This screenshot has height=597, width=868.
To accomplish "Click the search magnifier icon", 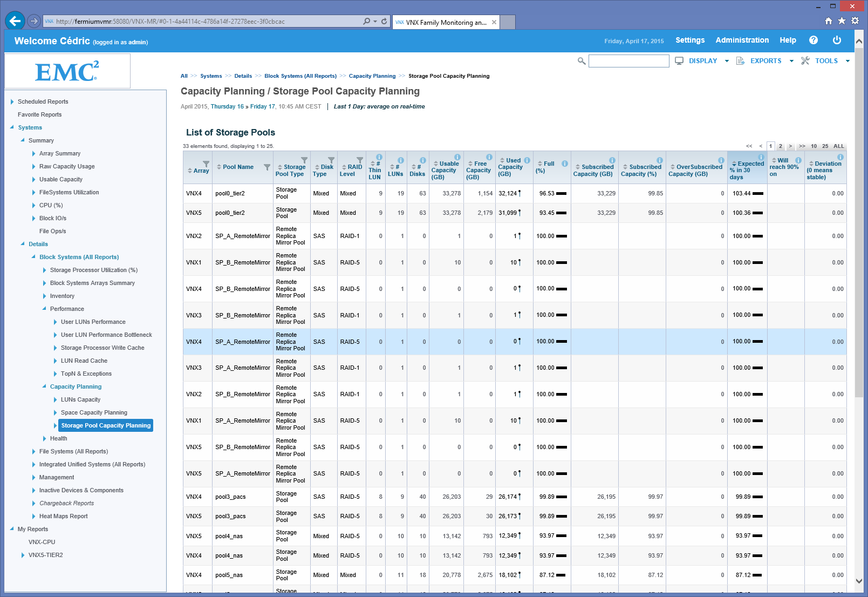I will pos(582,61).
